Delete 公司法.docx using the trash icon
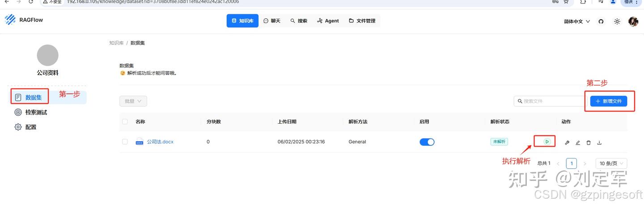The width and height of the screenshot is (644, 205). tap(589, 142)
